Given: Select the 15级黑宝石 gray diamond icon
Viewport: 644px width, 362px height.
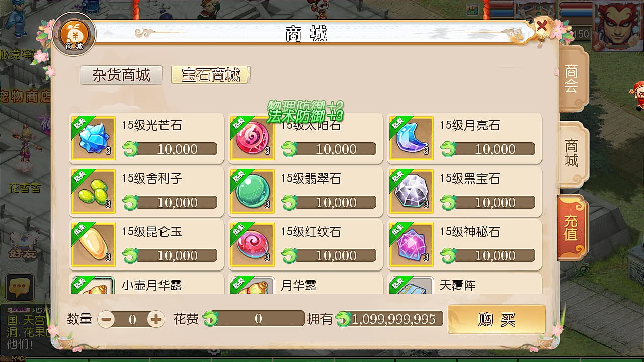Looking at the screenshot, I should click(x=412, y=191).
